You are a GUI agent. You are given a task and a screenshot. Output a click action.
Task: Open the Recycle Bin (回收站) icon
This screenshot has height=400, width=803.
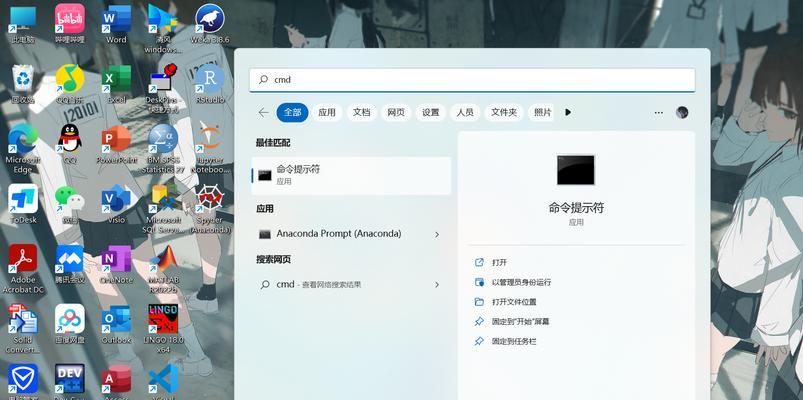[23, 84]
